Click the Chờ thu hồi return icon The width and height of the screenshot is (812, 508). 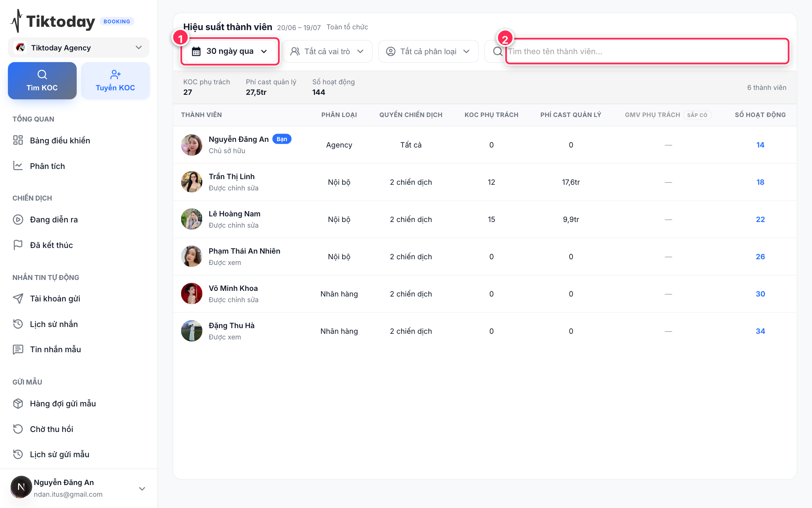click(18, 429)
